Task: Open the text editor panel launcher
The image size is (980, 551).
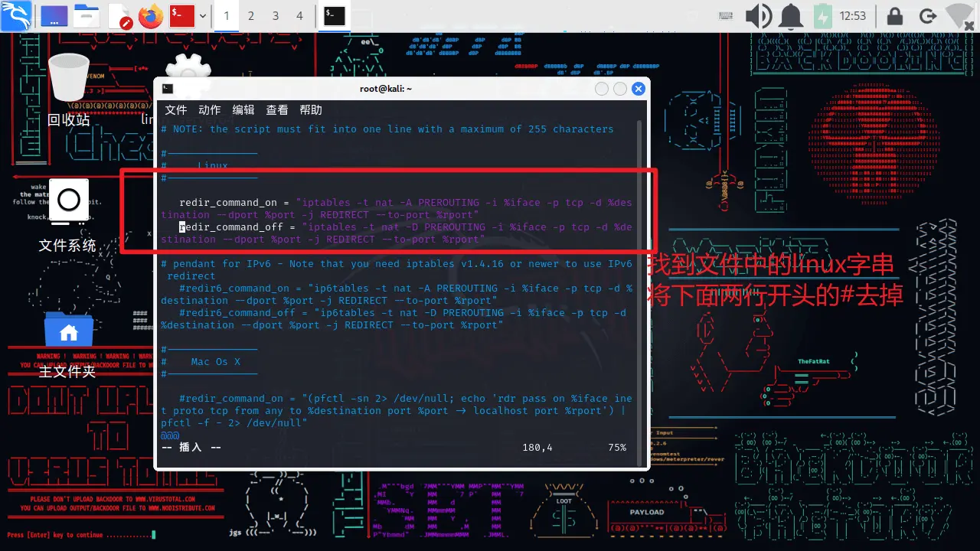Action: (120, 16)
